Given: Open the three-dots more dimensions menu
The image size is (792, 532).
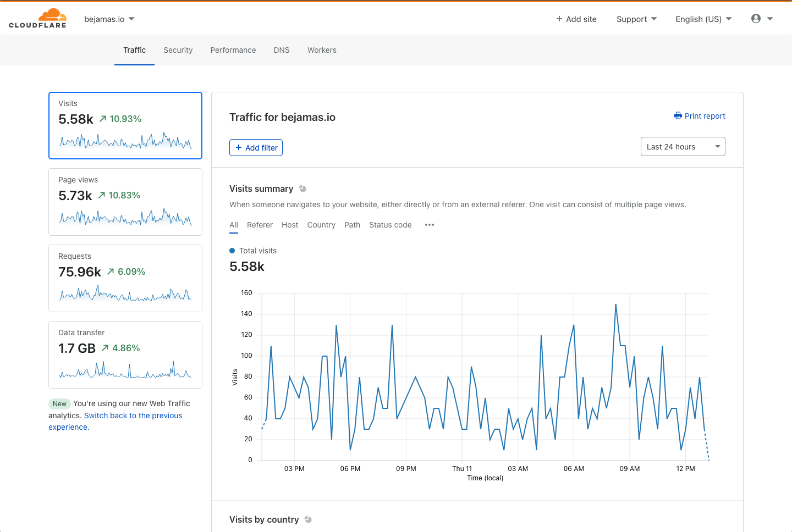Looking at the screenshot, I should [430, 225].
